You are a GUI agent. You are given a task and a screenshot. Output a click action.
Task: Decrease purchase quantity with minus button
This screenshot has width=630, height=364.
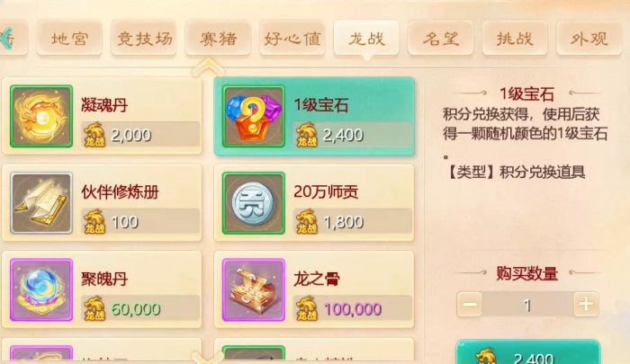click(470, 304)
